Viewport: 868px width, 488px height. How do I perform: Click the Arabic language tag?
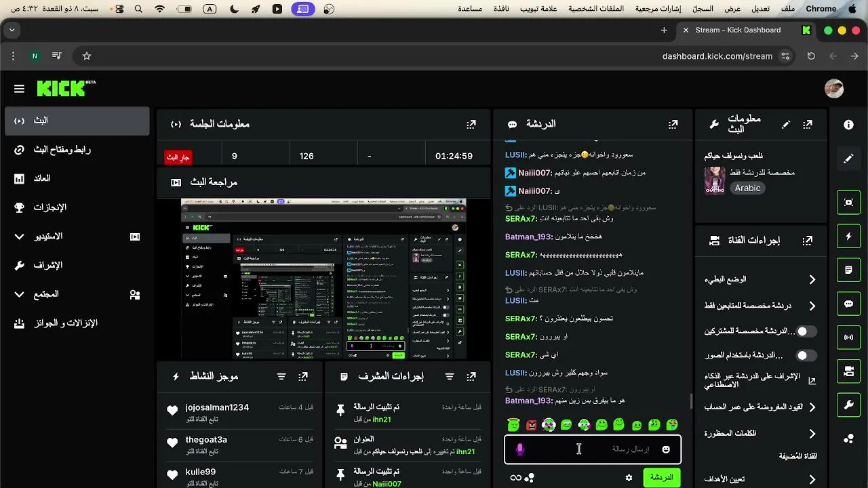(x=748, y=188)
